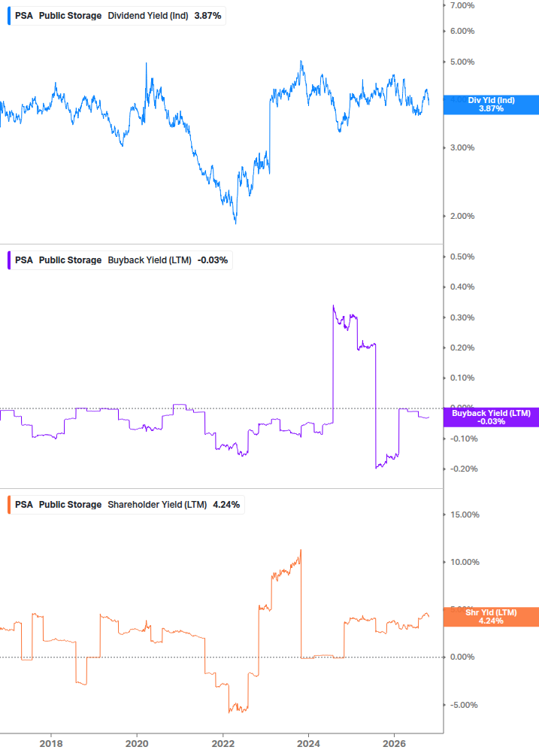This screenshot has height=756, width=539.
Task: Click the -0.20% tick on buyback yield axis
Action: 464,469
